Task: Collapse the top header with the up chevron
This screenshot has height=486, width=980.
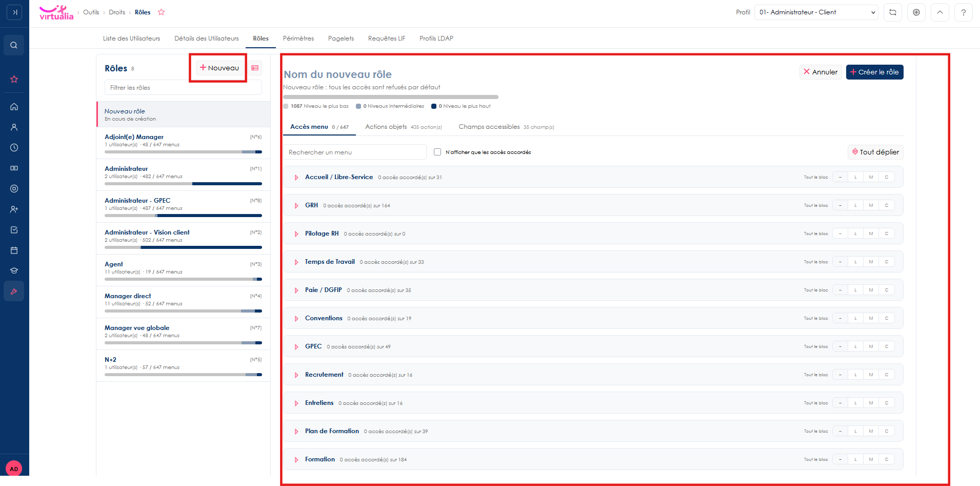Action: (940, 12)
